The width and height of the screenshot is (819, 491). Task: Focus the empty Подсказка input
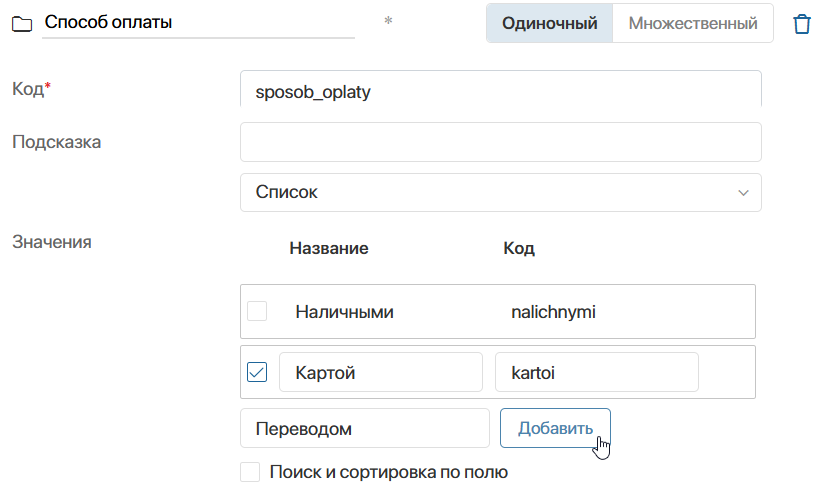pyautogui.click(x=500, y=142)
